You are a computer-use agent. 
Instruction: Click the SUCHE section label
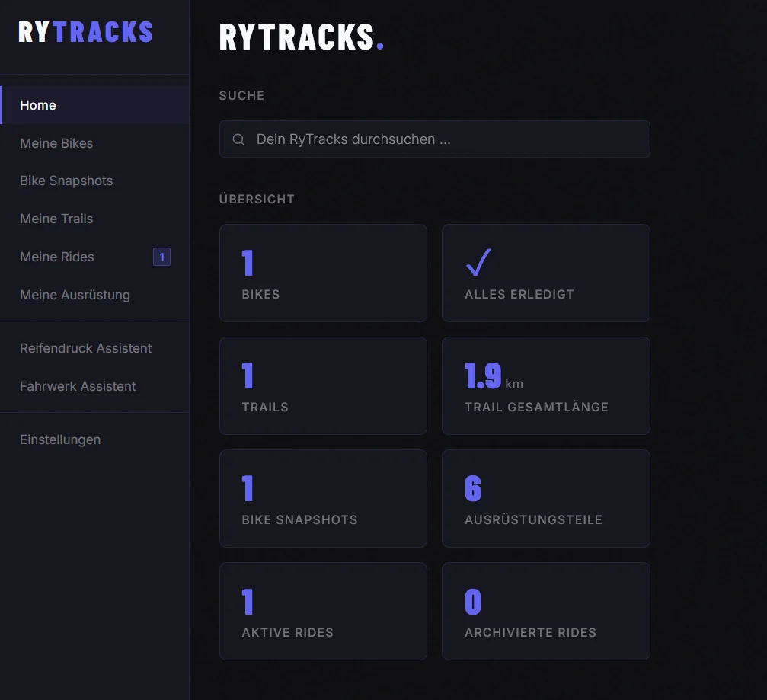pyautogui.click(x=241, y=95)
